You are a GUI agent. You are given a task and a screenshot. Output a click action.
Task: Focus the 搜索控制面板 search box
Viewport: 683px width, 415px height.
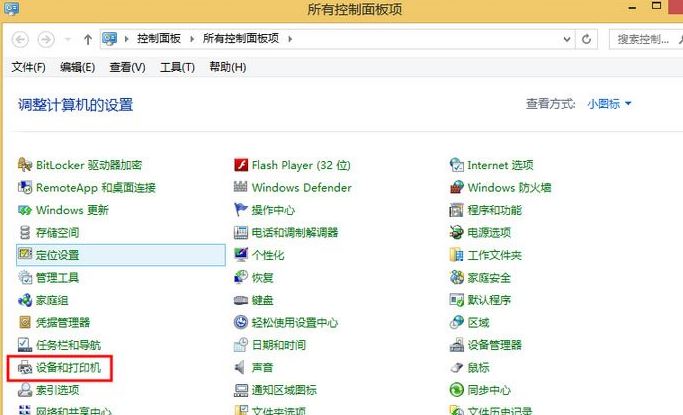coord(646,39)
